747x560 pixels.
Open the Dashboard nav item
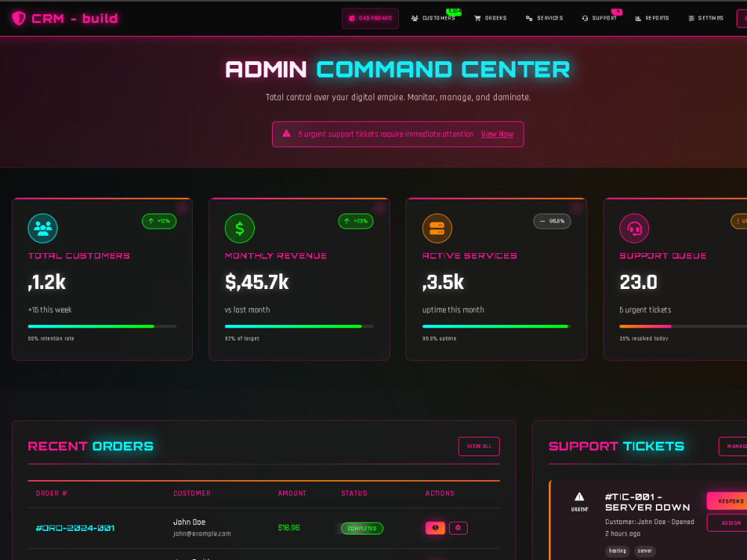pos(371,19)
